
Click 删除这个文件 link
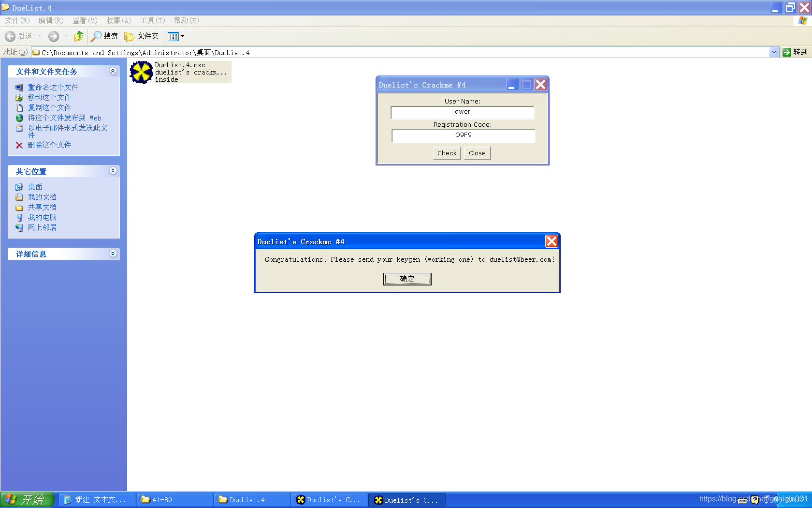(x=49, y=145)
